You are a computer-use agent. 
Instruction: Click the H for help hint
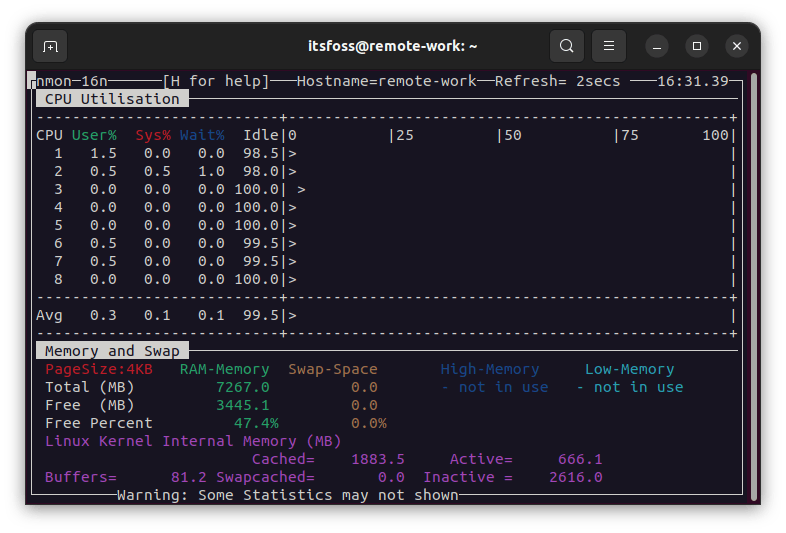[x=216, y=81]
